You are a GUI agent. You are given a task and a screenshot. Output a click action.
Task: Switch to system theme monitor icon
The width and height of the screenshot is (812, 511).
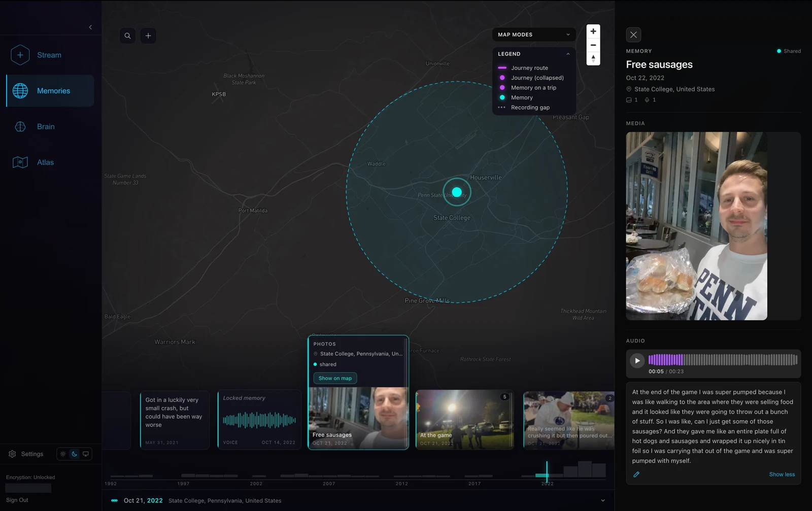click(x=86, y=454)
